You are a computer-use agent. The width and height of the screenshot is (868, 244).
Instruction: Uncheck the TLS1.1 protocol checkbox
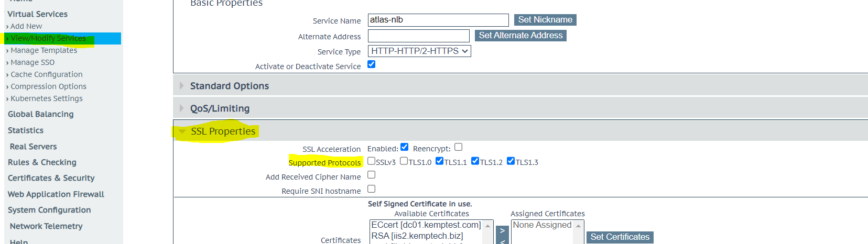[x=440, y=161]
